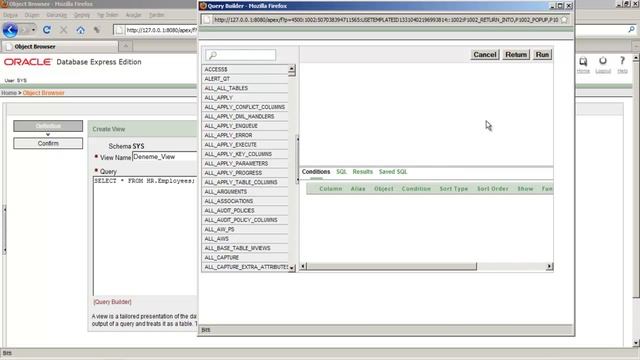The height and width of the screenshot is (360, 640).
Task: Click the conditions pane horizontal scrollbar thumb
Action: (391, 266)
